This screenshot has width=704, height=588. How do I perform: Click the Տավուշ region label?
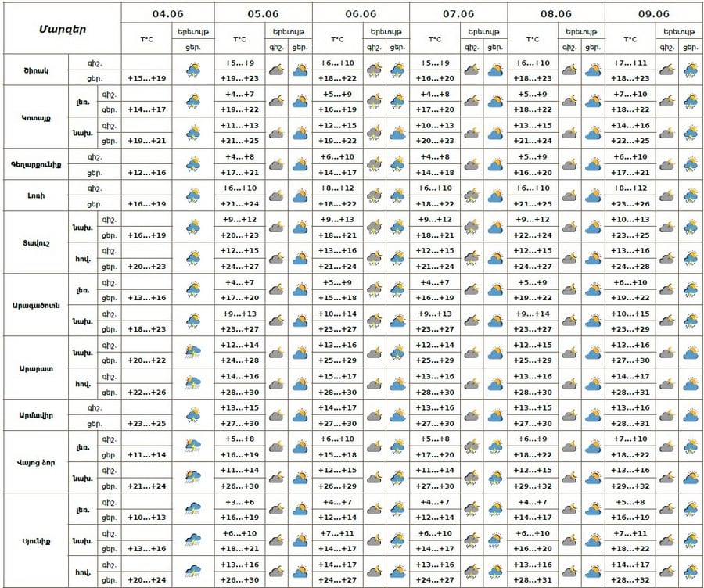36,243
